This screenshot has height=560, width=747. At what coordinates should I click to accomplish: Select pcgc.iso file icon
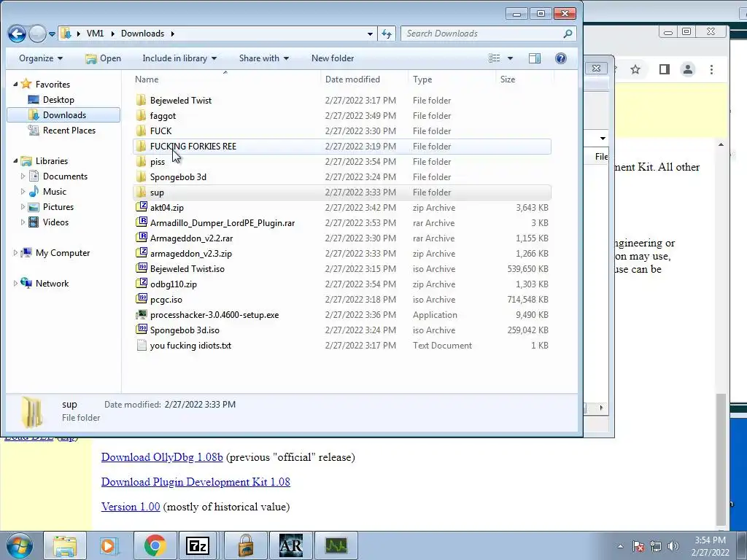(x=141, y=299)
